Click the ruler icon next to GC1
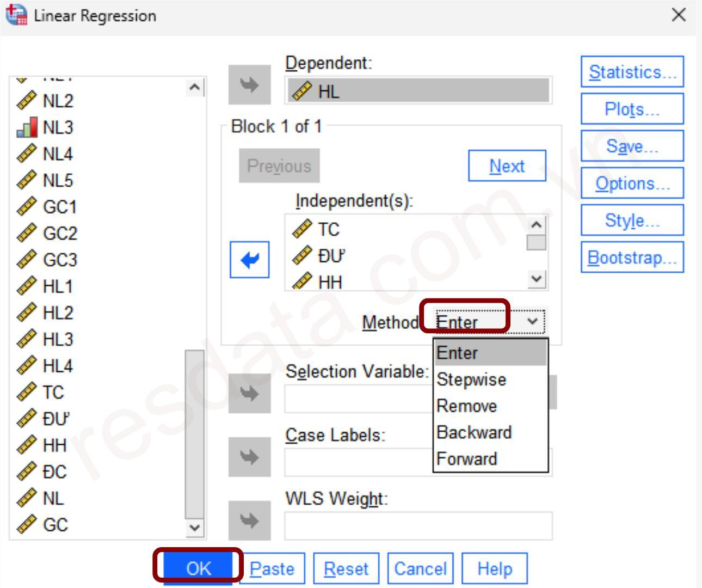The height and width of the screenshot is (588, 702). point(27,207)
